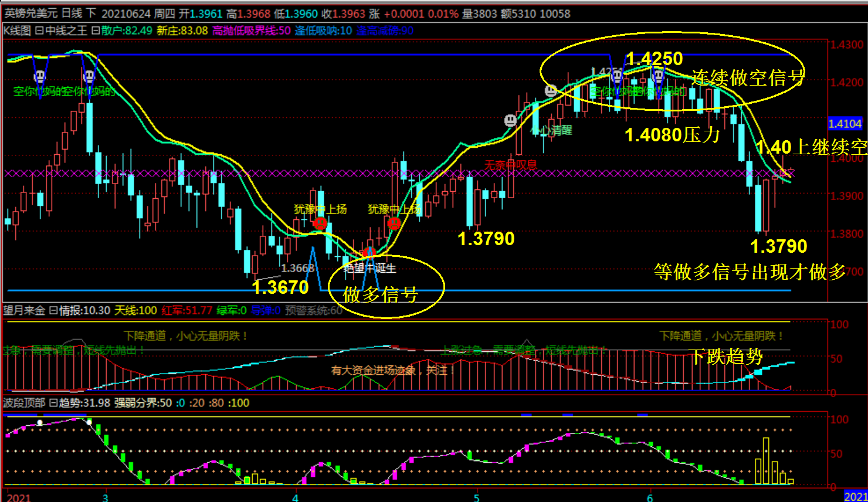Click the open price 1.3961
This screenshot has height=502, width=868.
(x=206, y=13)
